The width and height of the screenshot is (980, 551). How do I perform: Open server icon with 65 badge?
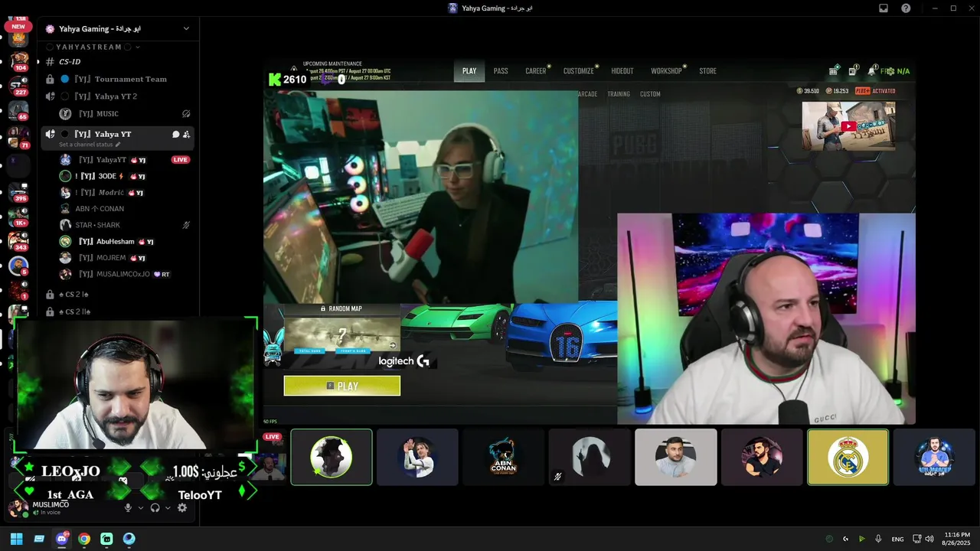(18, 110)
